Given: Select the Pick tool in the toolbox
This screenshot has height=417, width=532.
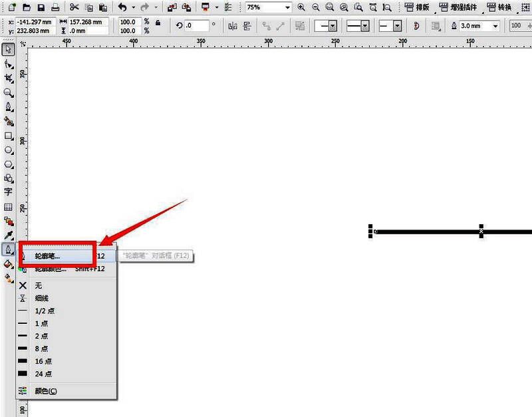Looking at the screenshot, I should pos(9,50).
